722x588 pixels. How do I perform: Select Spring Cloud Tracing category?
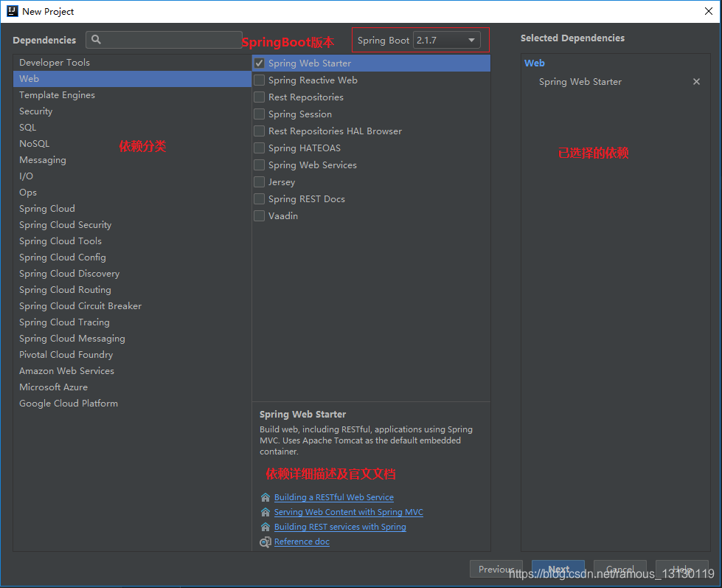pyautogui.click(x=132, y=322)
